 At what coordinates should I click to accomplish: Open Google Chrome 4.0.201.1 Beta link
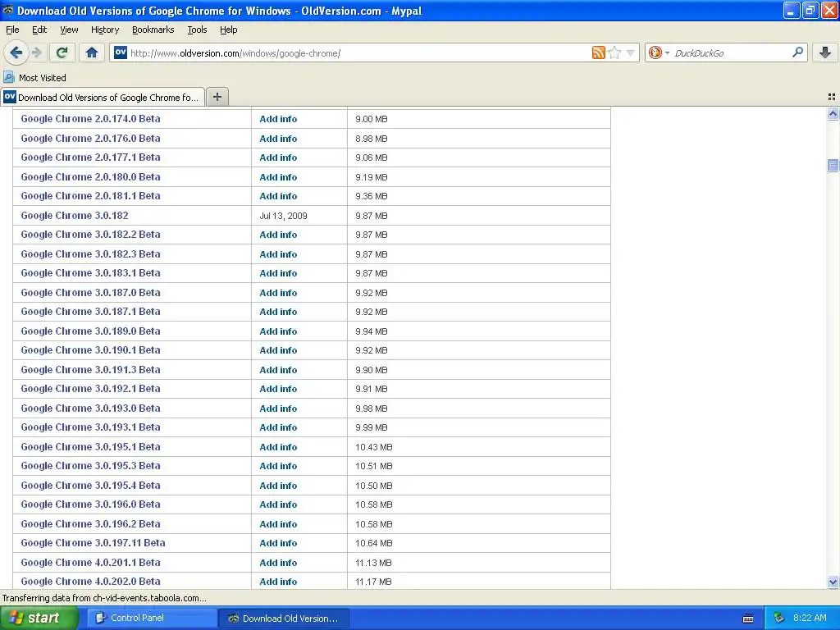click(x=90, y=563)
